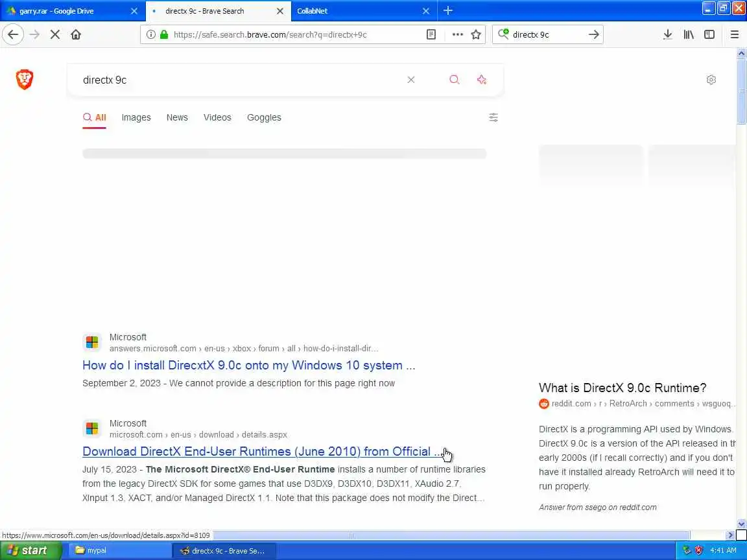Image resolution: width=747 pixels, height=560 pixels.
Task: Open the Goggles tab
Action: point(264,117)
